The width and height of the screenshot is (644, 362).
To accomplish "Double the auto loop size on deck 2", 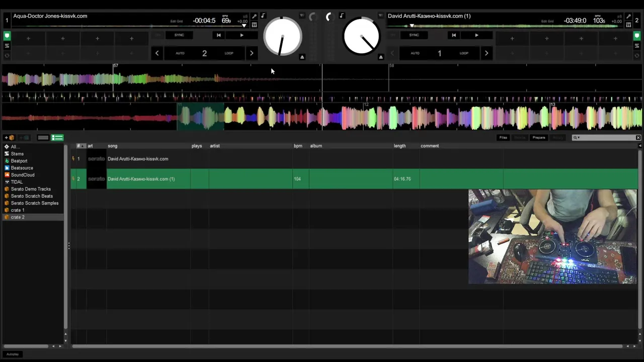I will tap(486, 53).
